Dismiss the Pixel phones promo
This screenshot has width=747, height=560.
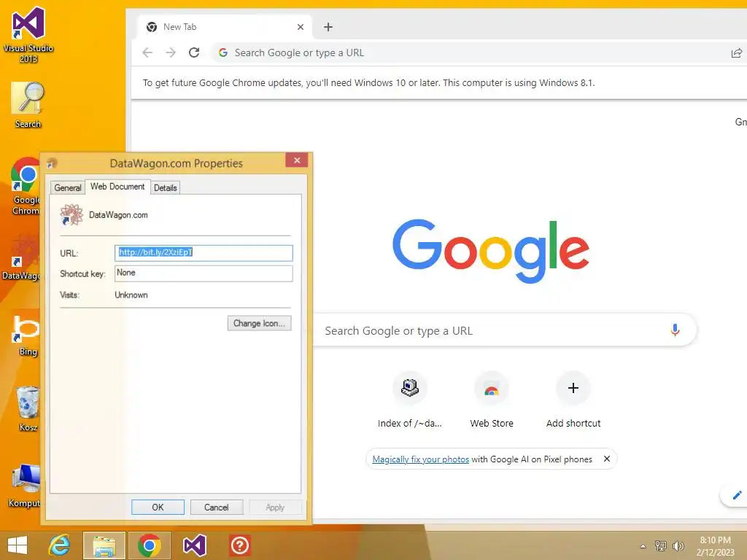click(606, 459)
